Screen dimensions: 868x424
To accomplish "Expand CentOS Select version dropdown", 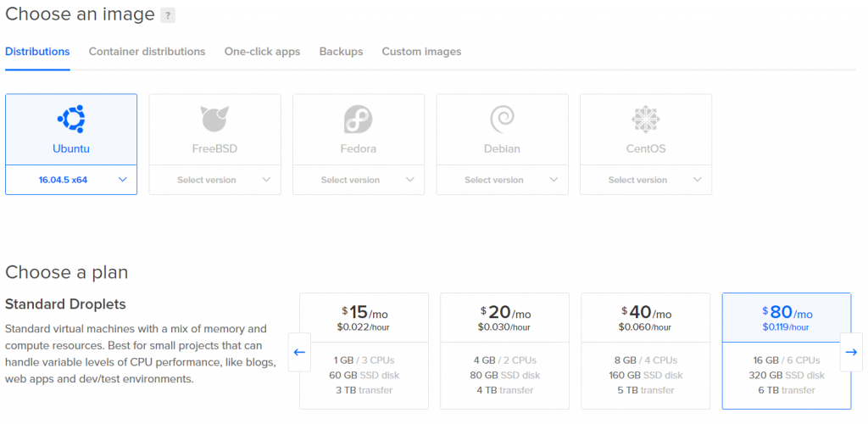I will 646,180.
